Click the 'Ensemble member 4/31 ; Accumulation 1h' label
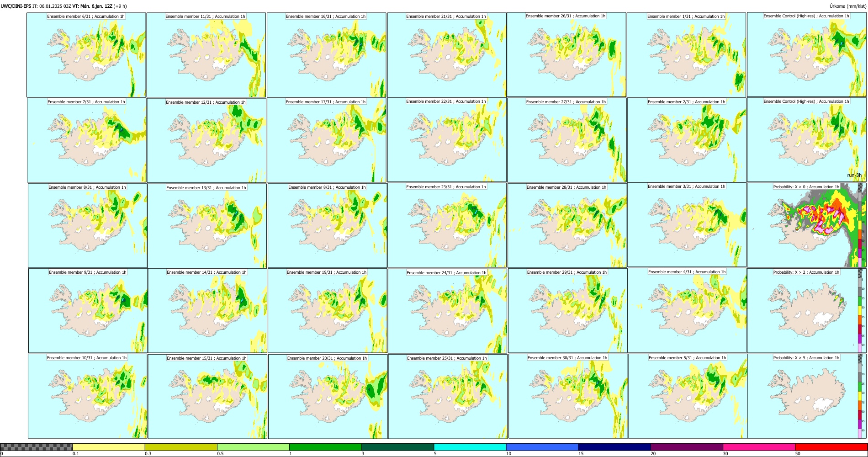 tap(687, 272)
